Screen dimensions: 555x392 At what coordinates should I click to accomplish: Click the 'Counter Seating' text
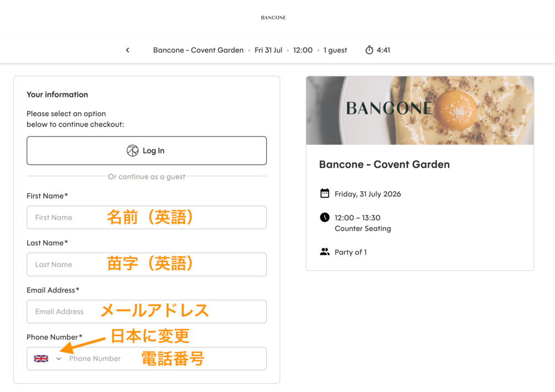point(363,229)
